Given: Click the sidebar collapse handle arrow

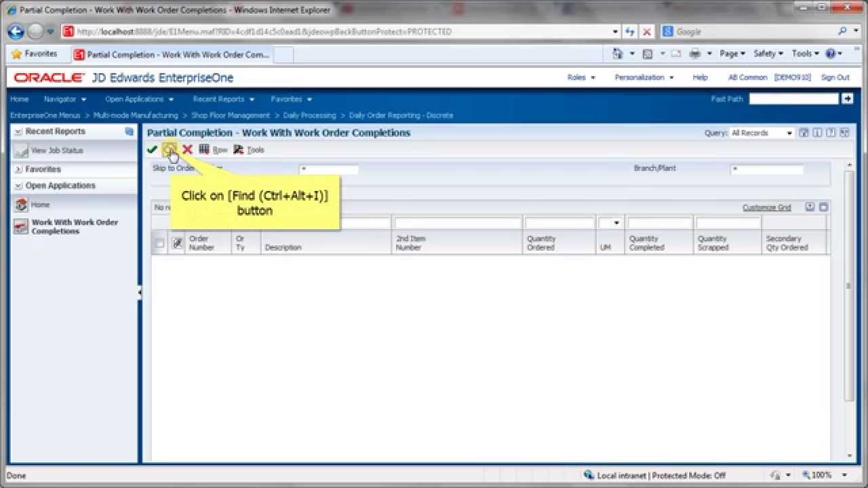Looking at the screenshot, I should [140, 292].
